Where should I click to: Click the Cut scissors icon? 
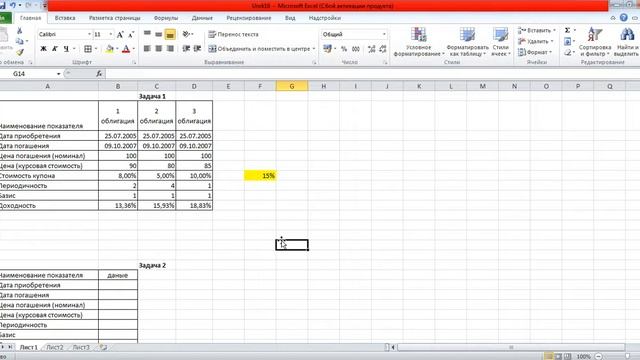point(19,31)
